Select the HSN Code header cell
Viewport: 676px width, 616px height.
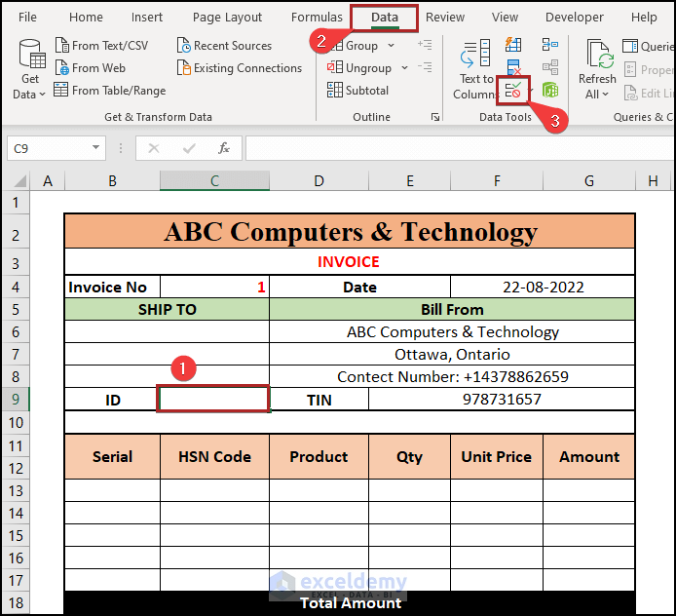(x=214, y=456)
